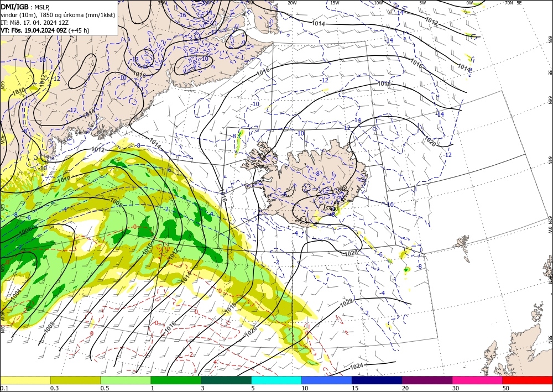Click the purple 20–30 legend swatch

click(427, 380)
